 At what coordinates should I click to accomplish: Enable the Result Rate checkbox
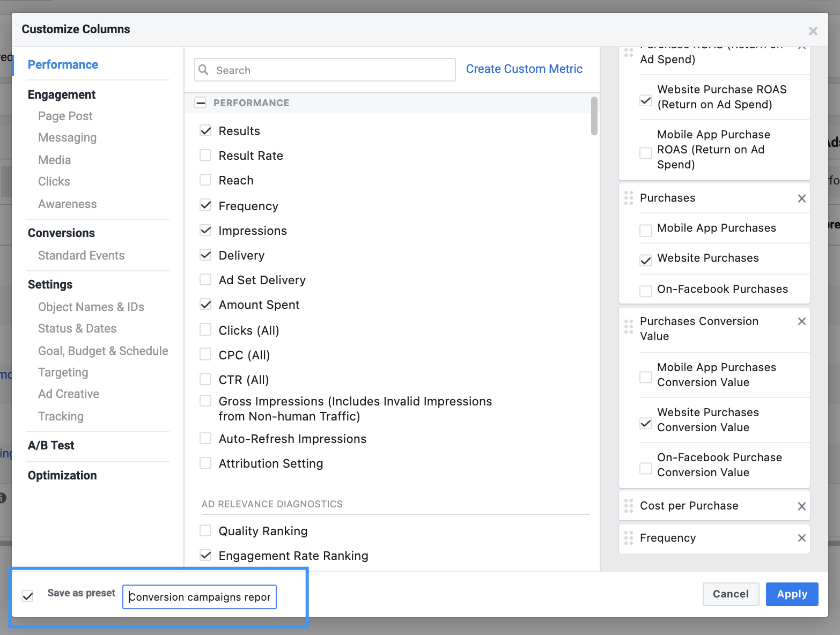click(205, 156)
